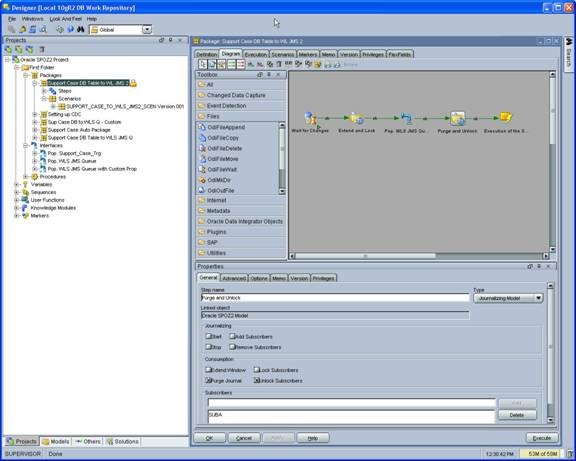Open the Search sidebar tab on right edge
Viewport: 576px width, 461px height.
coord(568,54)
